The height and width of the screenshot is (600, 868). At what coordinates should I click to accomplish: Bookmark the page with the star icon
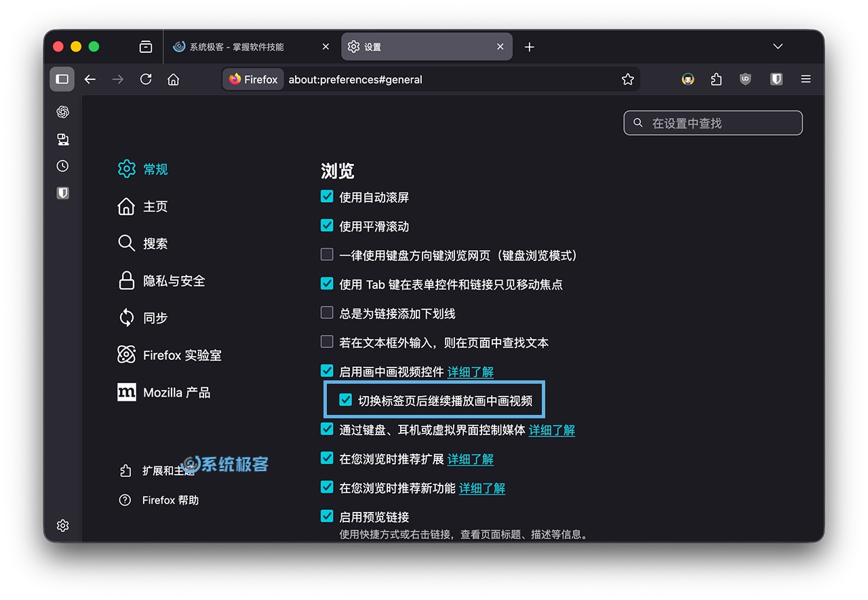pyautogui.click(x=627, y=79)
